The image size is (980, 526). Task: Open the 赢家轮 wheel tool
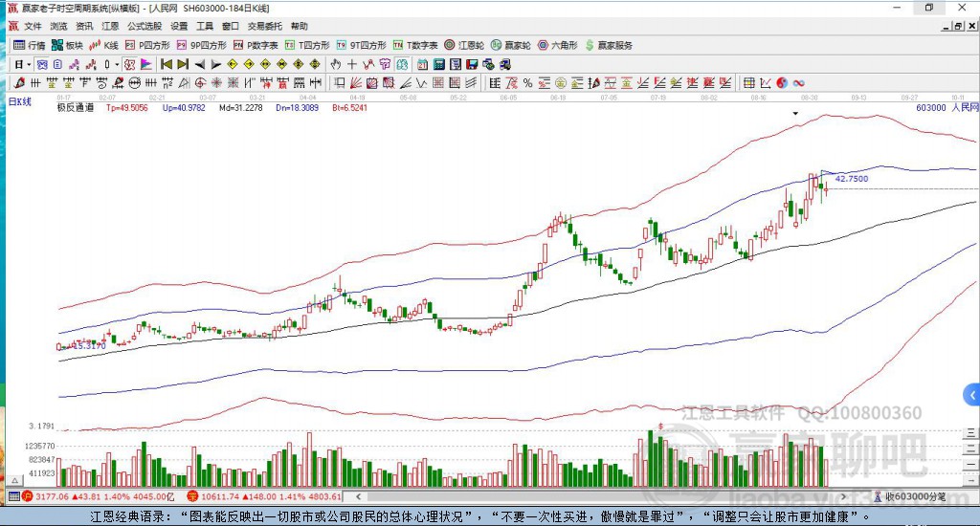(511, 45)
